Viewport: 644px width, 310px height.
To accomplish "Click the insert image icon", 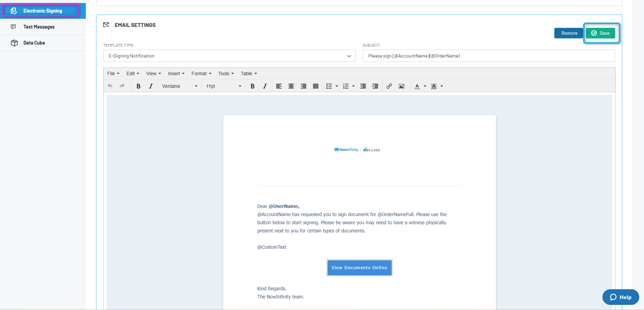I will pyautogui.click(x=402, y=86).
